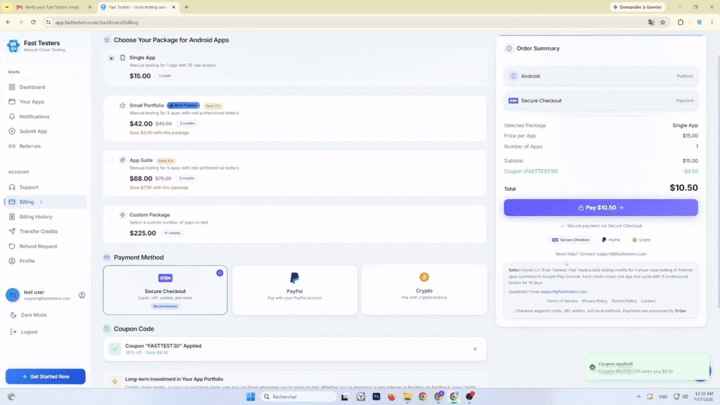Click the Pay $10.50 button
The height and width of the screenshot is (405, 720).
(601, 208)
